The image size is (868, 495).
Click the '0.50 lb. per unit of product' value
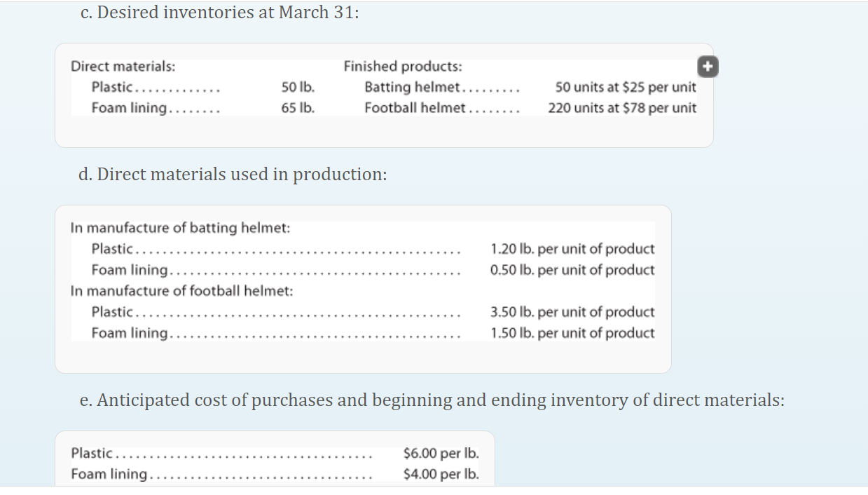(x=572, y=270)
